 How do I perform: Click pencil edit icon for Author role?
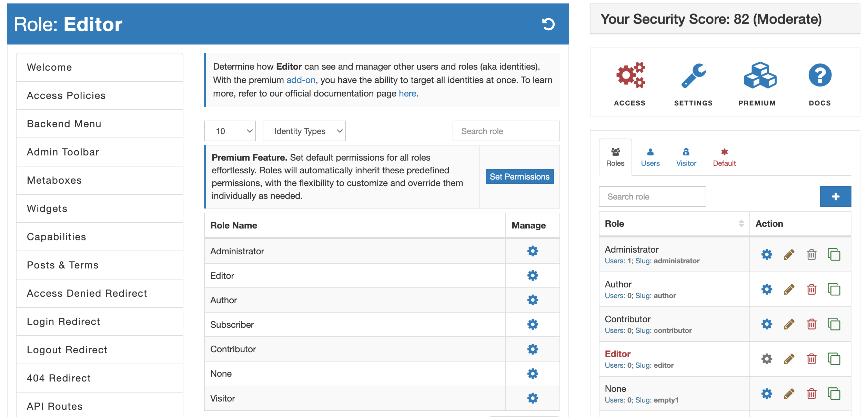[x=789, y=289]
